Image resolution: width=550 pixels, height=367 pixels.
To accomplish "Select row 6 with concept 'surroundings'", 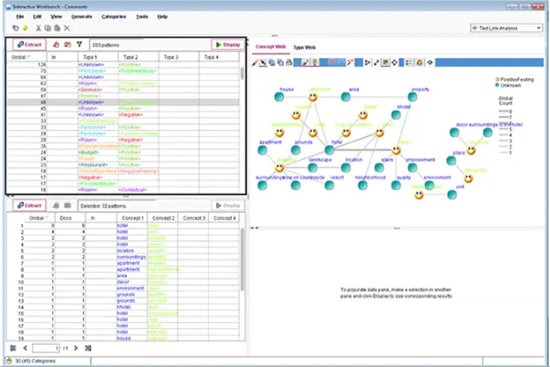I will (123, 257).
